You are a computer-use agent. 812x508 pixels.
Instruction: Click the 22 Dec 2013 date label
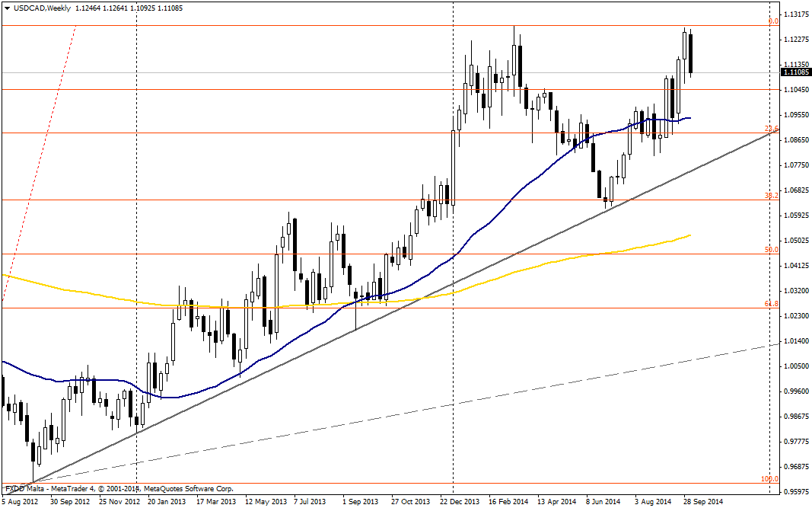(x=461, y=502)
